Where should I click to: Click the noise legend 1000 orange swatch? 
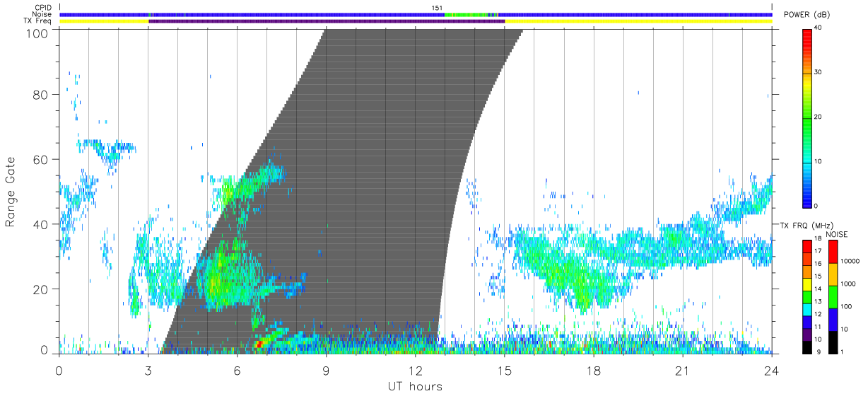pos(832,274)
